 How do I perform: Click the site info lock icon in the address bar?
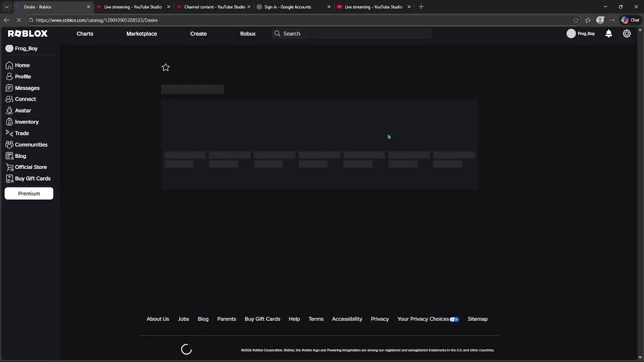31,20
